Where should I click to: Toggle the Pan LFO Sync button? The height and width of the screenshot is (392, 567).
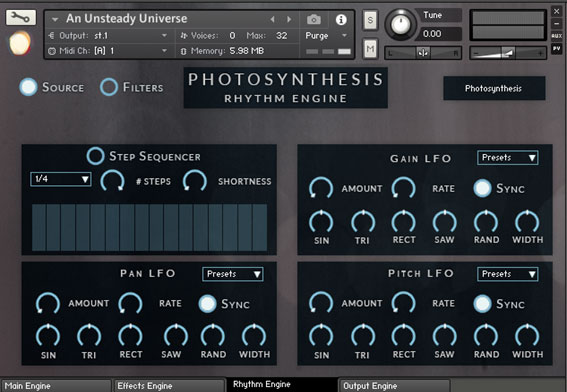tap(208, 304)
